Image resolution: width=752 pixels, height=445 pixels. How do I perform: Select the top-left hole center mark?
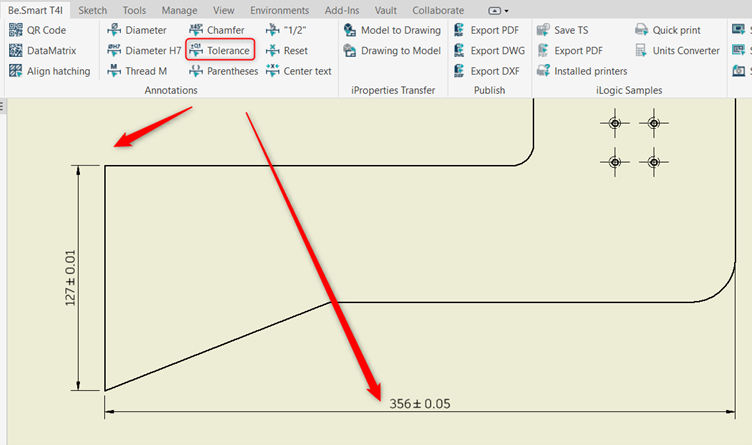615,123
